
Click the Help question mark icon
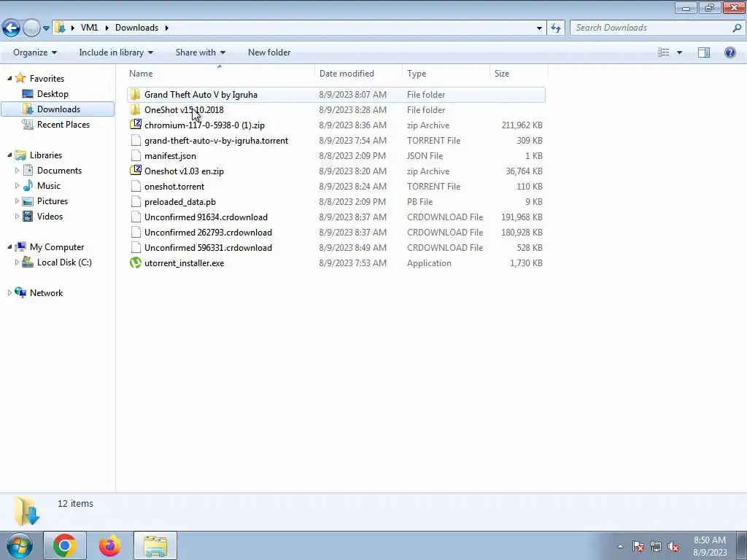[729, 52]
